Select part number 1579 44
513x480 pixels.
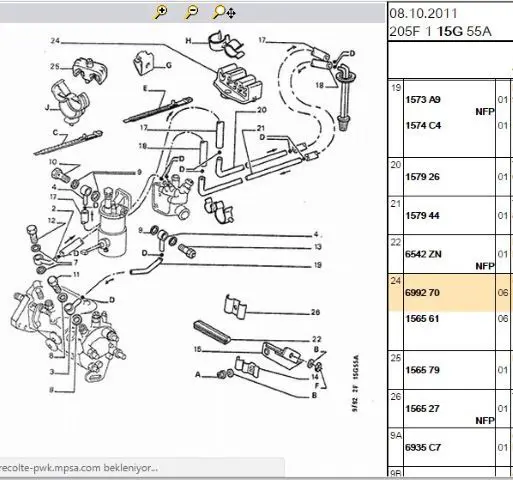pos(422,215)
